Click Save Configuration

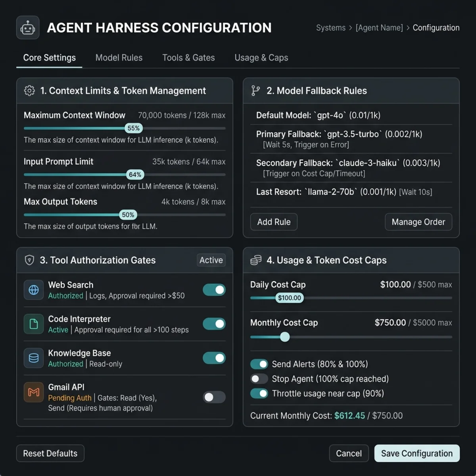click(417, 453)
